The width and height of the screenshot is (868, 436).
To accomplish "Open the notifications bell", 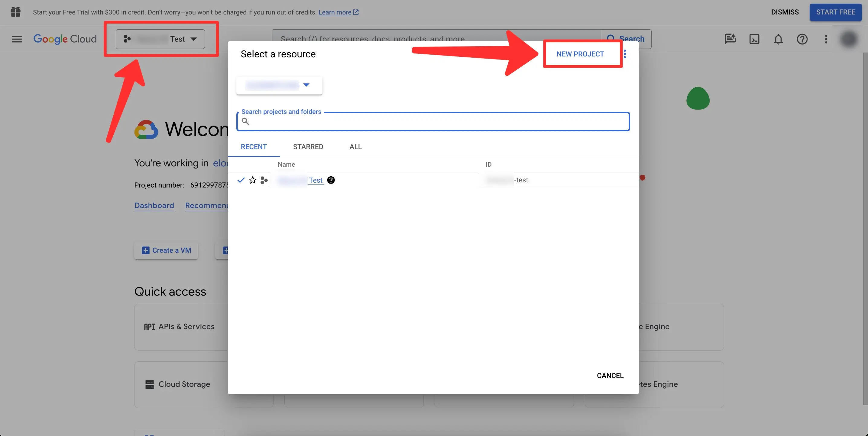I will click(778, 39).
